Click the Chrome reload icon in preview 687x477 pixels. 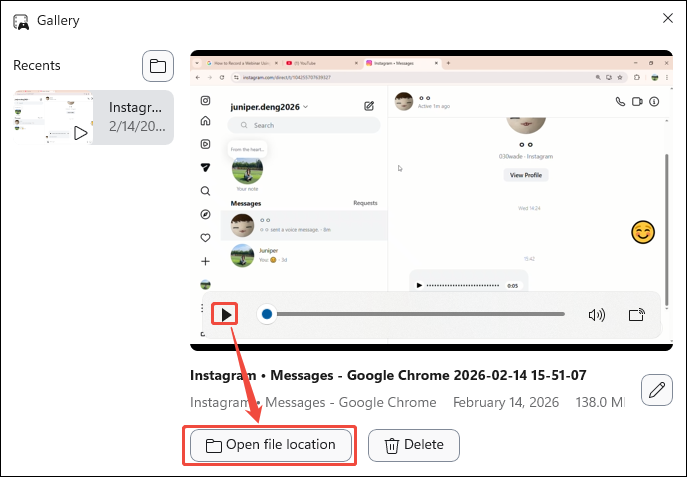[x=222, y=78]
